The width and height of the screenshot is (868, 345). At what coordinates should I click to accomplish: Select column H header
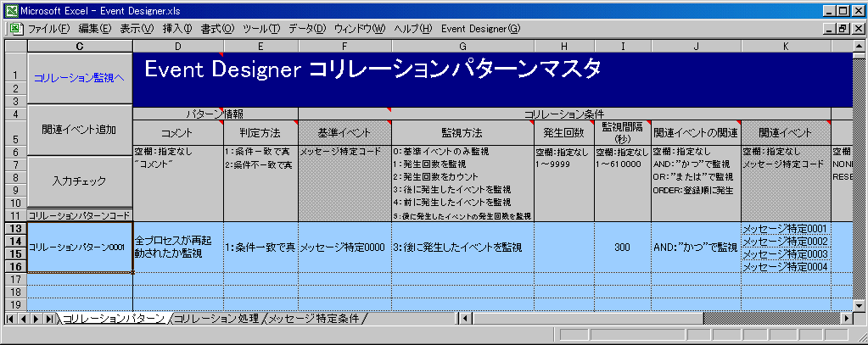coord(564,47)
